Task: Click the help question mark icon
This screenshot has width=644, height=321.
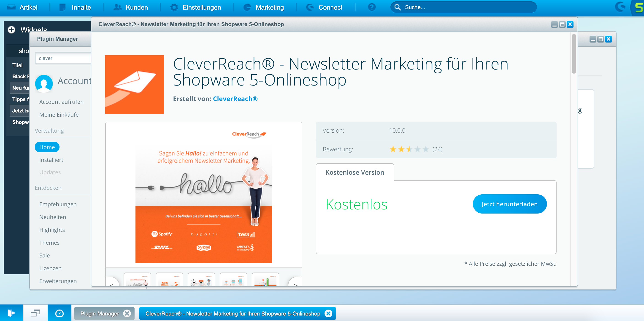Action: point(372,7)
